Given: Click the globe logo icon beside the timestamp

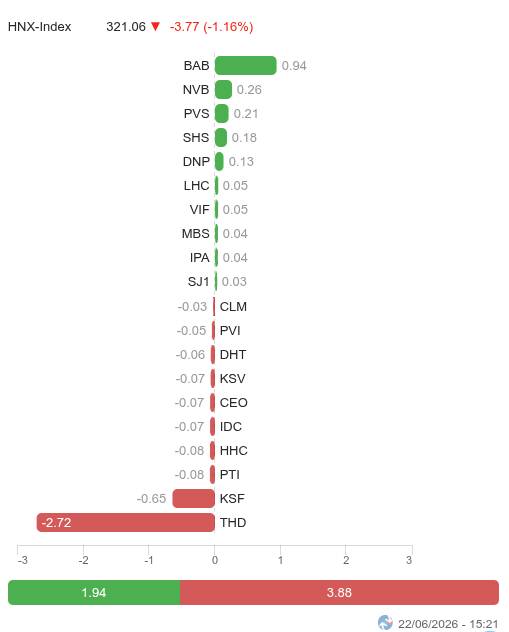Looking at the screenshot, I should 385,623.
